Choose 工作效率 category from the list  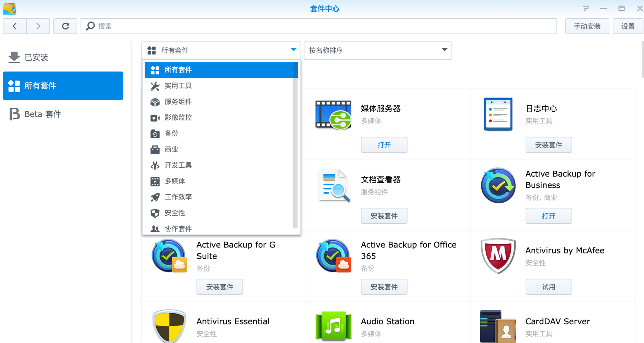pos(219,197)
